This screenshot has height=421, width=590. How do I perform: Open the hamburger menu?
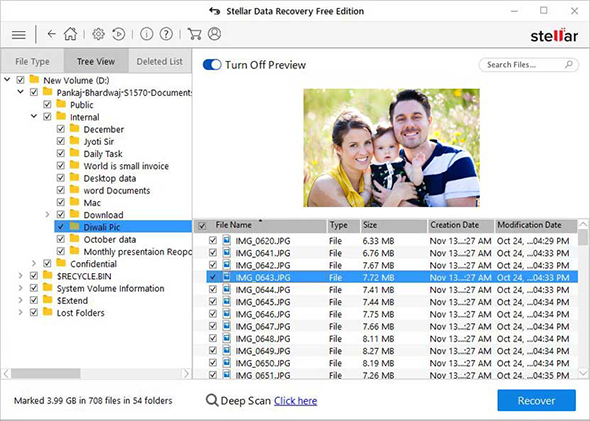tap(18, 35)
